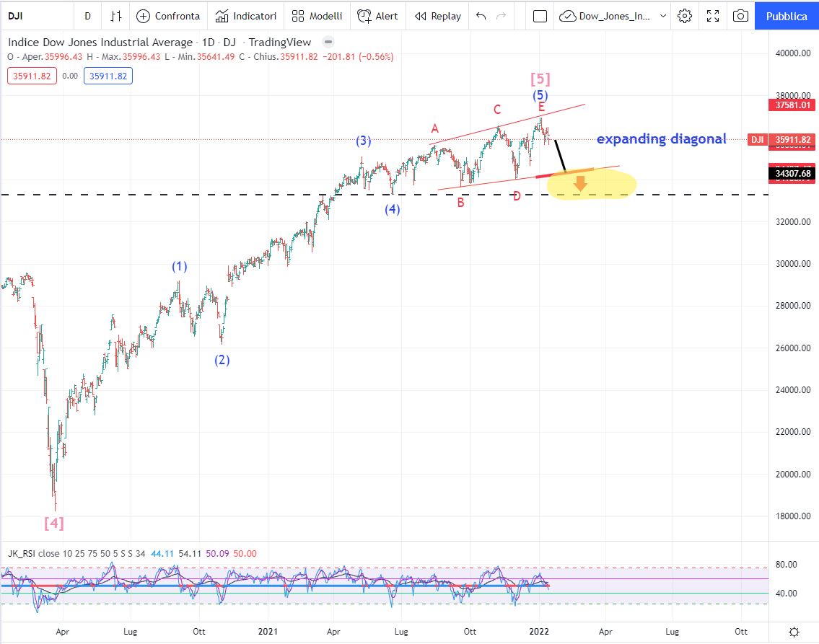
Task: Click the chart title Indice Dow Jones Industrial Average
Action: coord(100,43)
